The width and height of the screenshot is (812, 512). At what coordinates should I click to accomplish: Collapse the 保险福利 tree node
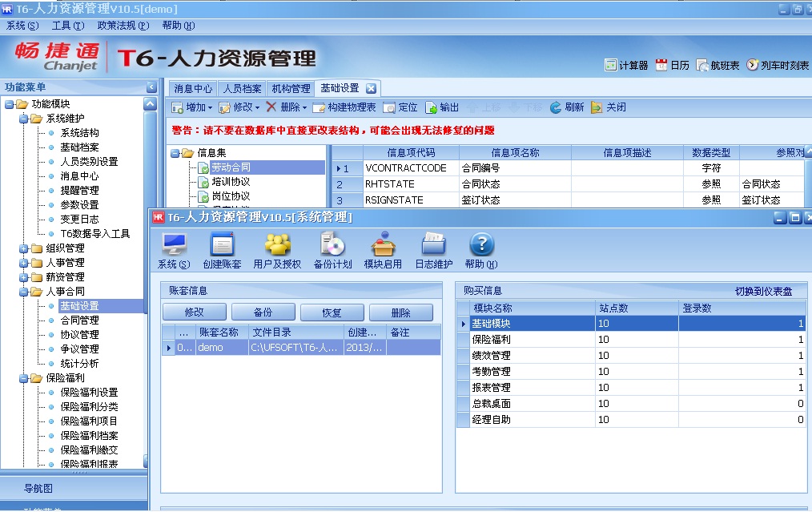click(x=24, y=378)
